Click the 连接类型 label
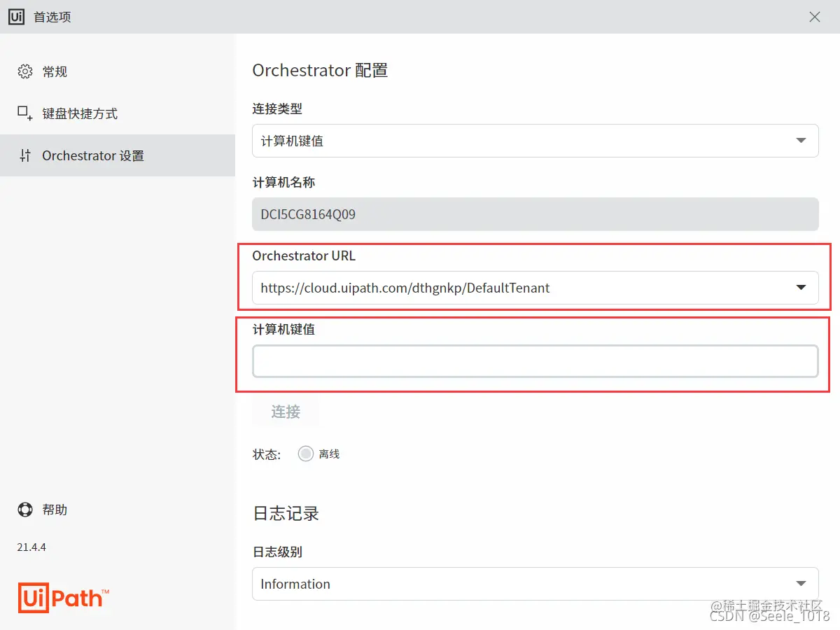This screenshot has width=840, height=630. pyautogui.click(x=277, y=108)
